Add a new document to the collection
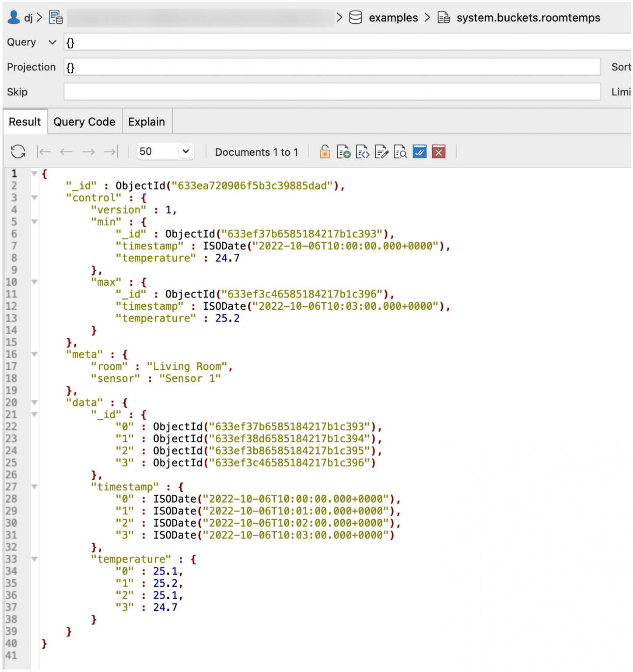The image size is (633, 672). coord(343,152)
